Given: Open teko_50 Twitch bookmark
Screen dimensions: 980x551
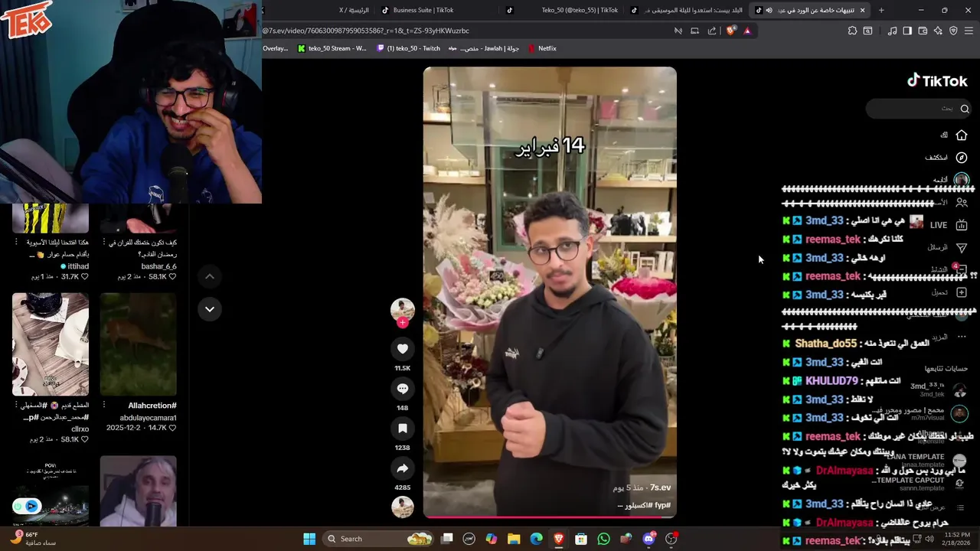Looking at the screenshot, I should click(409, 48).
